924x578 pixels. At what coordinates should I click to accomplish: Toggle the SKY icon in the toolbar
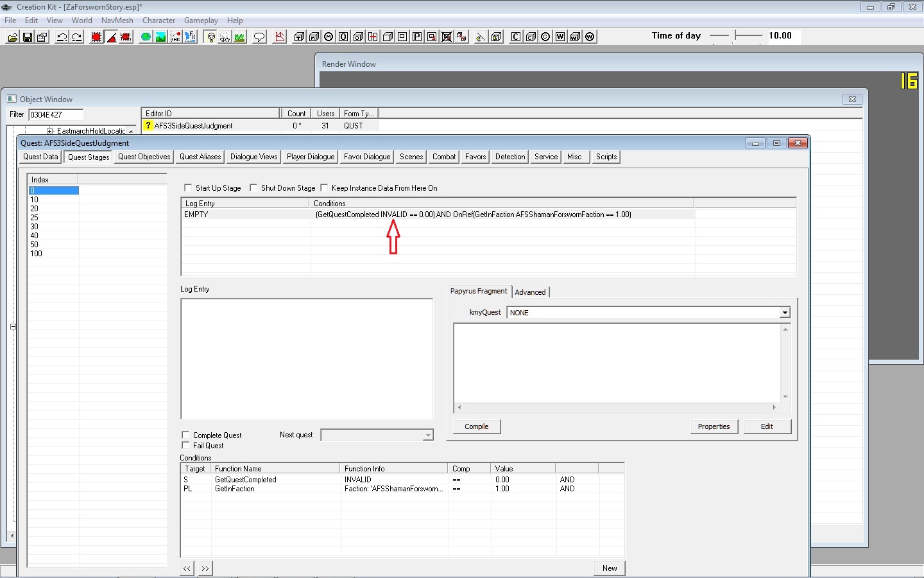point(225,37)
